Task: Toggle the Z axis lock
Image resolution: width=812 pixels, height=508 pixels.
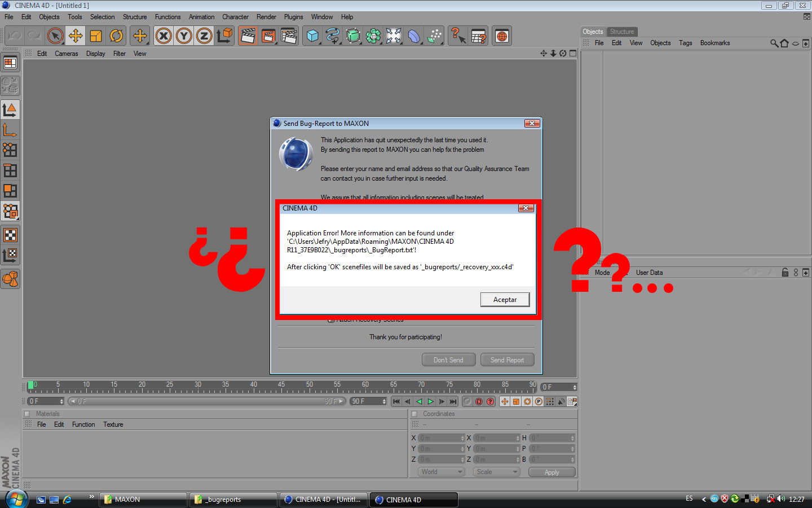Action: [204, 36]
